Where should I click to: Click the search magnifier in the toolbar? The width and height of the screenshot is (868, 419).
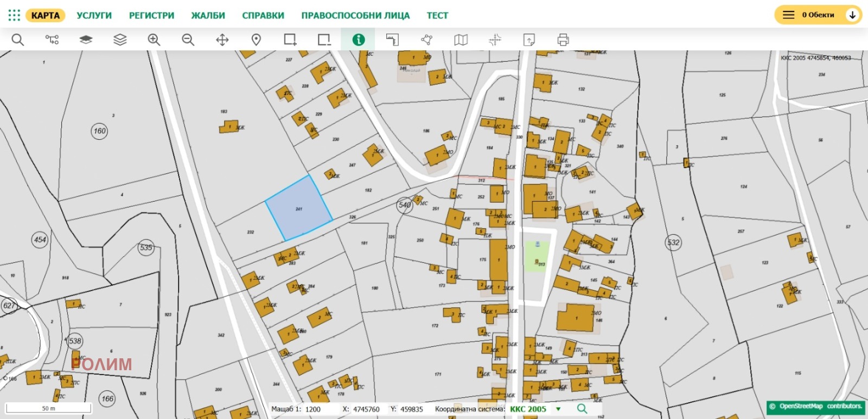[x=18, y=40]
